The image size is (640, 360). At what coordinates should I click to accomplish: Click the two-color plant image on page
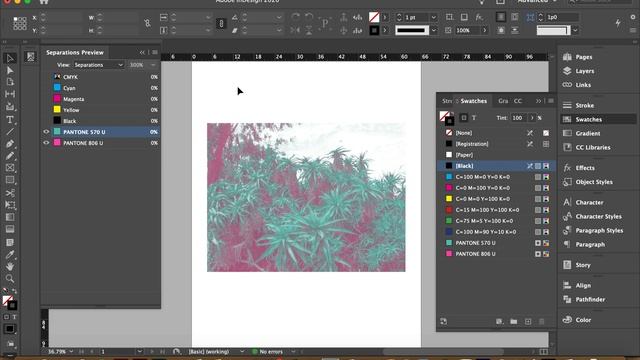coord(306,197)
